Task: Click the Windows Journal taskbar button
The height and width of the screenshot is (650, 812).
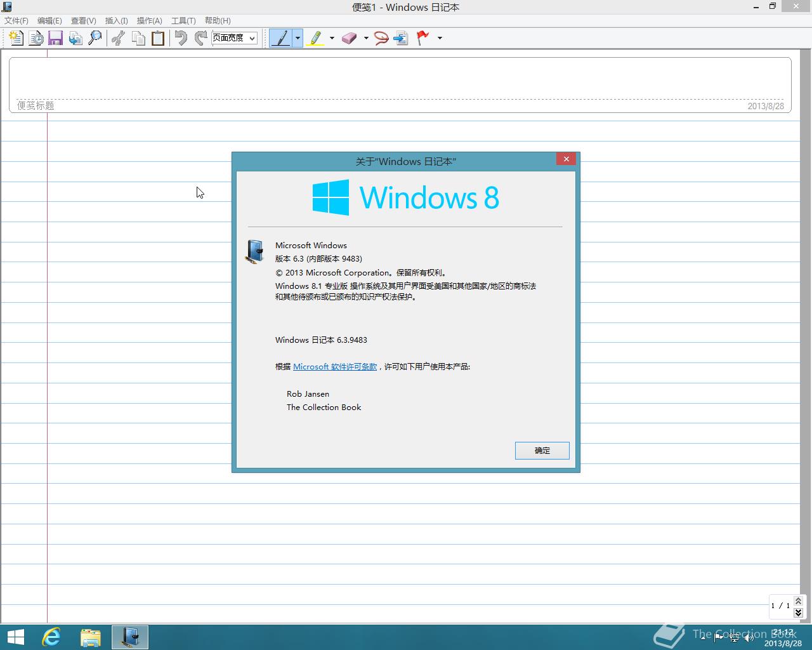Action: (130, 637)
